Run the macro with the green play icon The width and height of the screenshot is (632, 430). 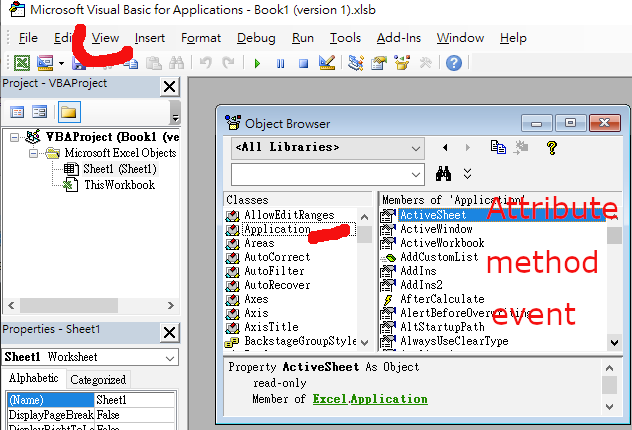[258, 63]
